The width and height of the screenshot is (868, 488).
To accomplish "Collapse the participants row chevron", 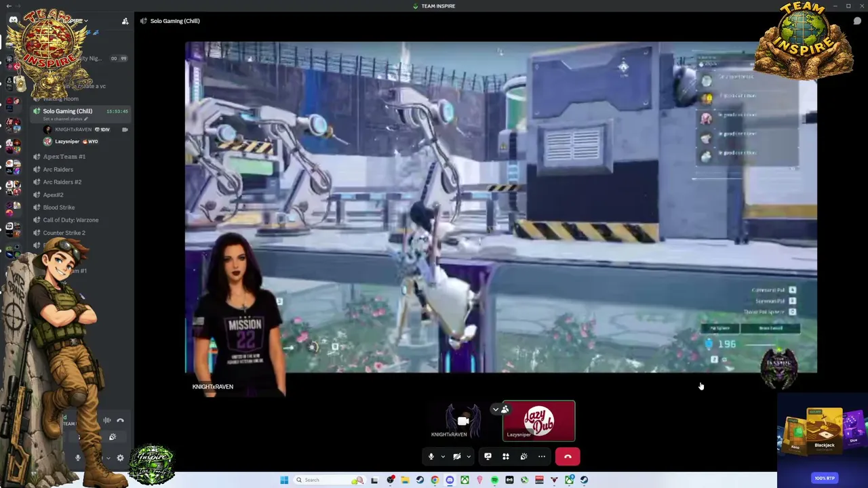I will tap(496, 409).
